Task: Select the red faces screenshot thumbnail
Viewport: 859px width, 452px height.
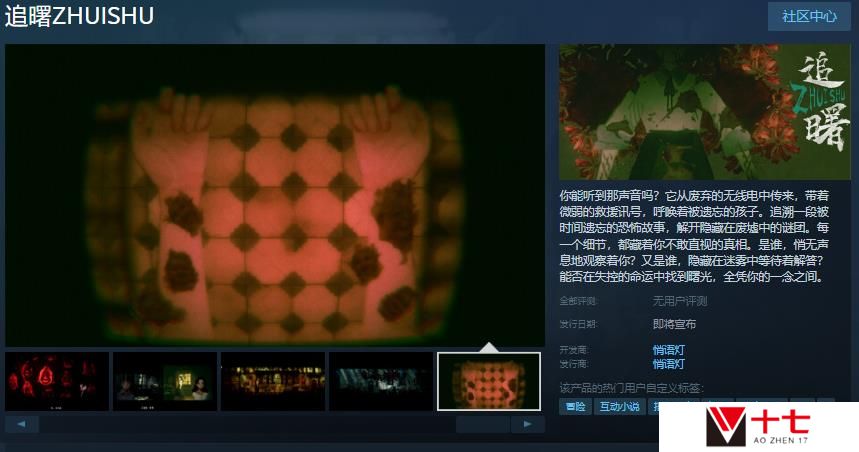Action: (x=57, y=381)
